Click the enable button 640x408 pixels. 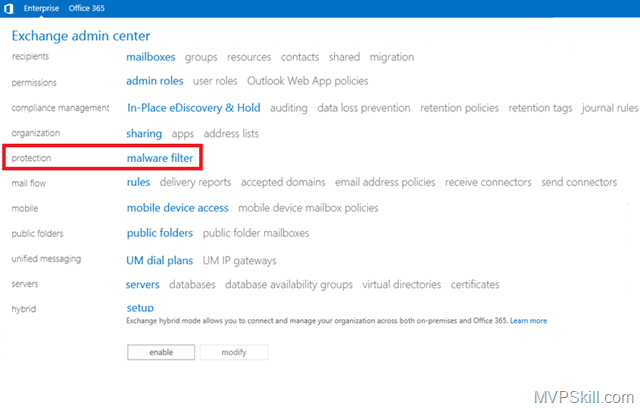point(160,353)
